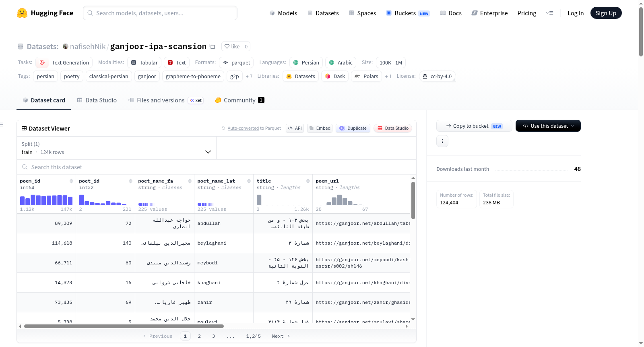Like the ganjoor-ipa-scansion dataset

tap(232, 46)
